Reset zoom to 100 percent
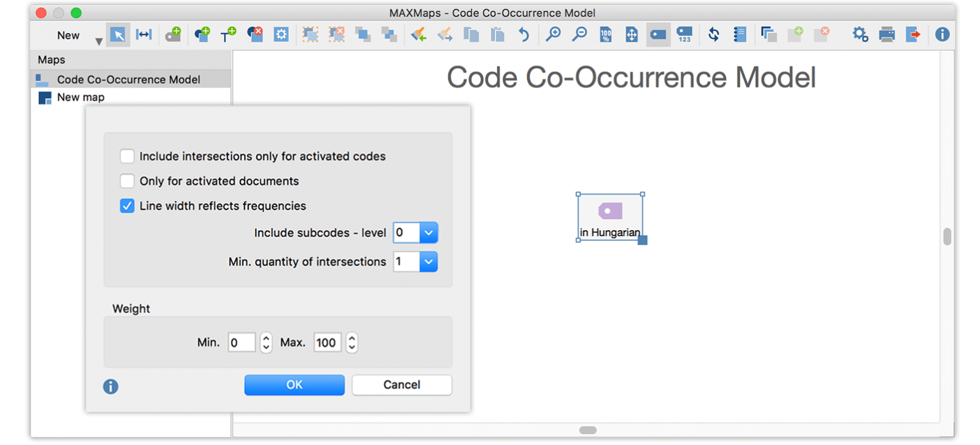This screenshot has height=445, width=980. (x=605, y=34)
